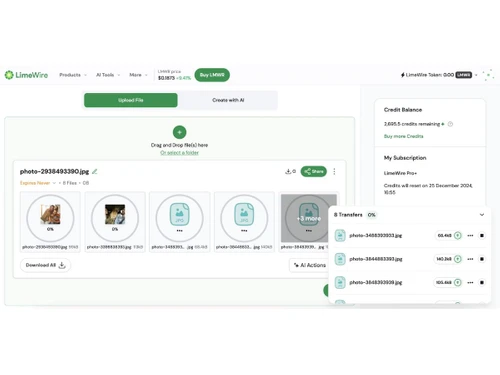Click the green plus upload icon

click(x=179, y=132)
